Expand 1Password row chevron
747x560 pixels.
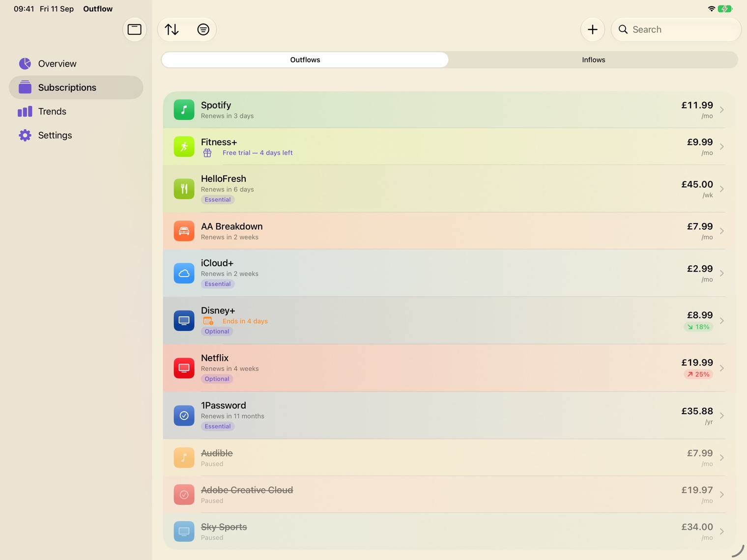click(x=721, y=416)
